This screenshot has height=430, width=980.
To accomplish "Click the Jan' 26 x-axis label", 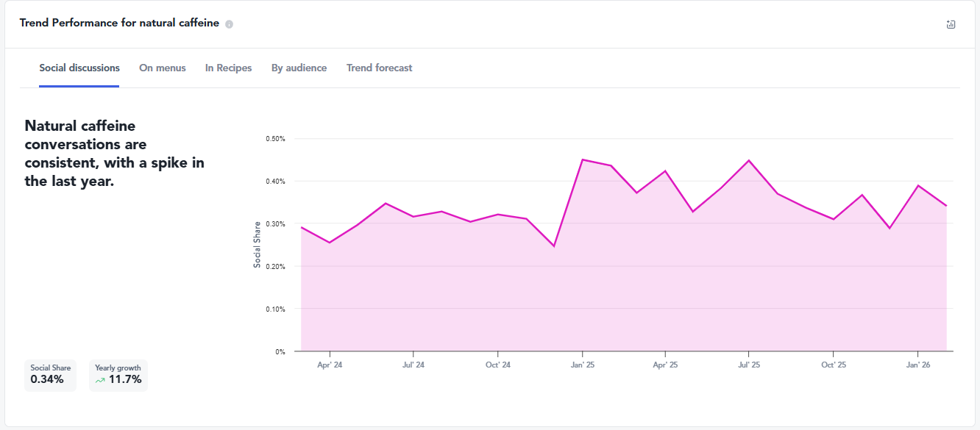I will tap(917, 365).
